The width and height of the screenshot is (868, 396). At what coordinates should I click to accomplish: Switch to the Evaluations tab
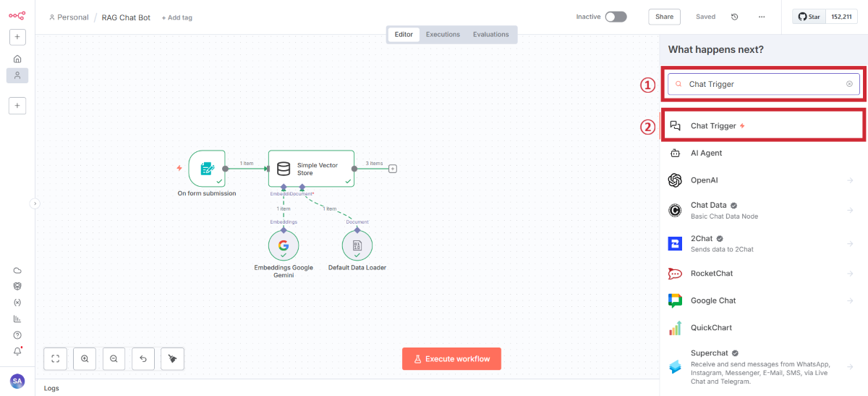click(x=490, y=34)
